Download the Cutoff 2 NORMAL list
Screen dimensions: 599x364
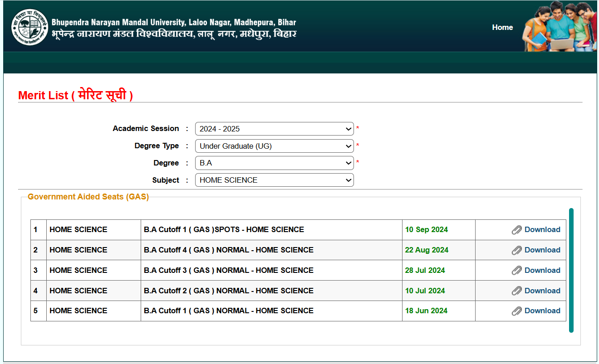[x=542, y=291]
